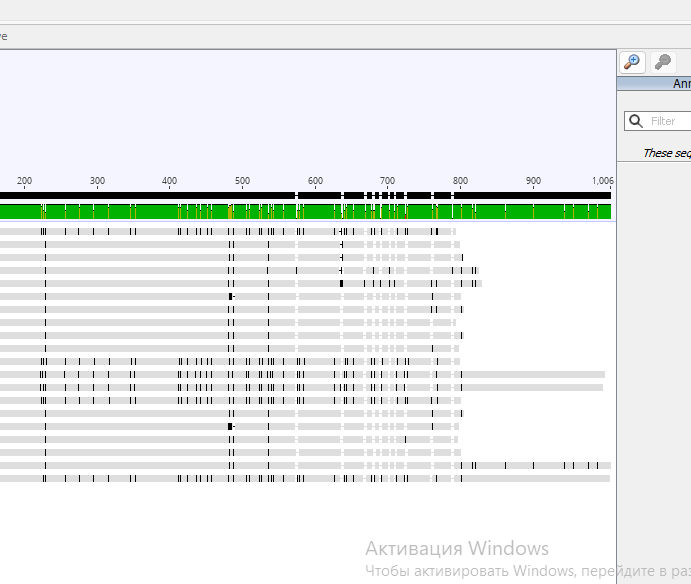Click the 300 ruler label
The width and height of the screenshot is (691, 584).
(97, 181)
